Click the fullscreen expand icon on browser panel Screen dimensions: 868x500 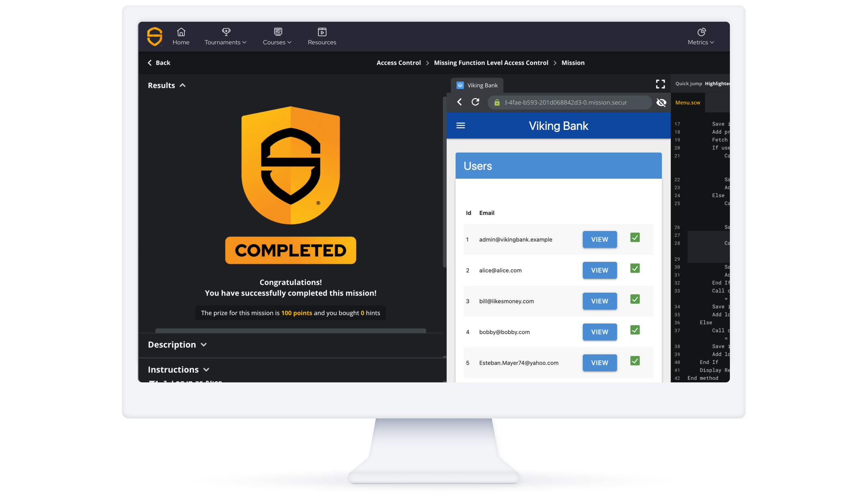tap(660, 84)
